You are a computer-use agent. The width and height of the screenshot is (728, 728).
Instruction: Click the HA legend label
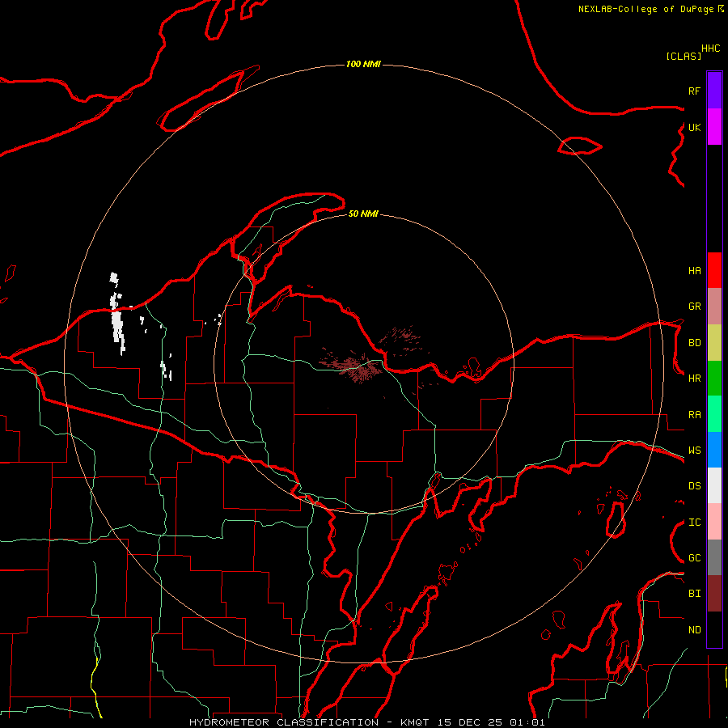tap(694, 270)
